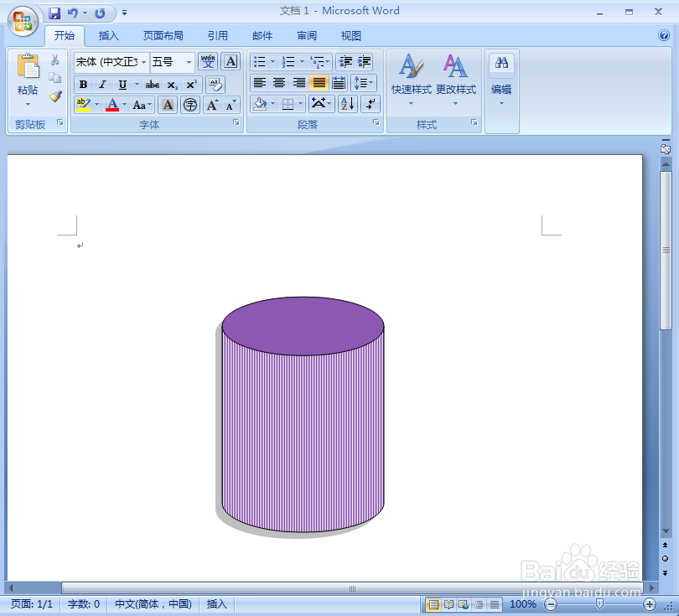Click the zoom slider handle

click(x=599, y=603)
